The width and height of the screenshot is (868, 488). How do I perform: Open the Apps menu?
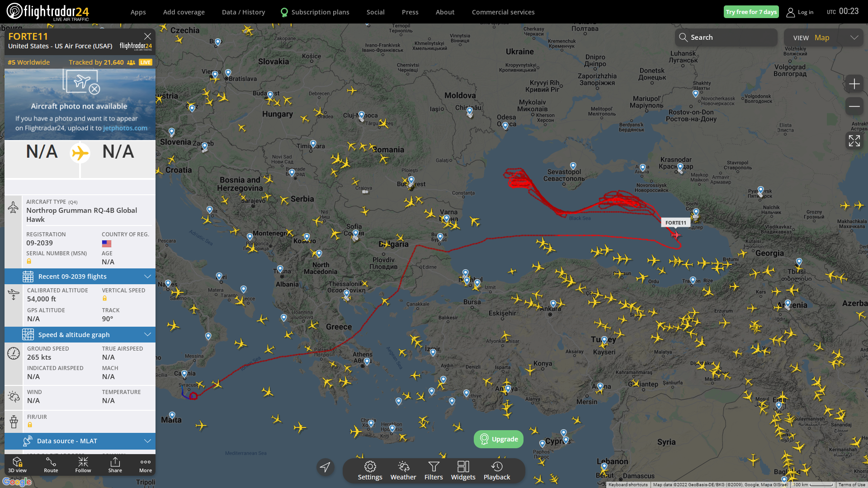click(x=138, y=12)
